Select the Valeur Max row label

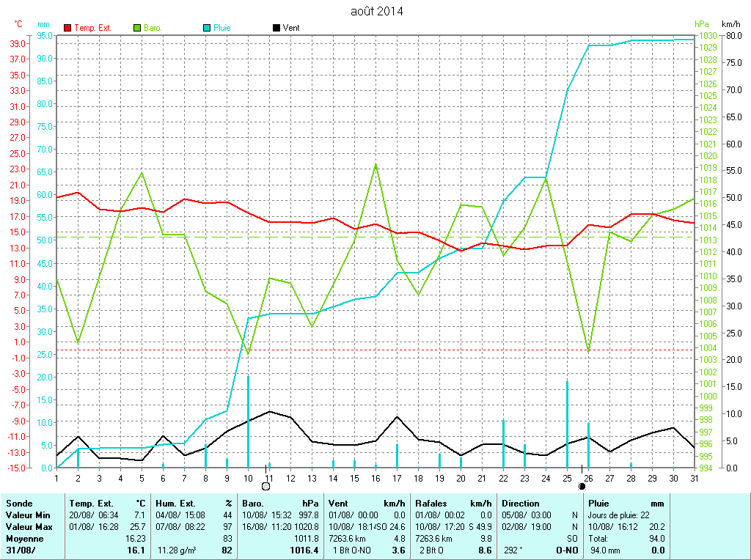[28, 527]
